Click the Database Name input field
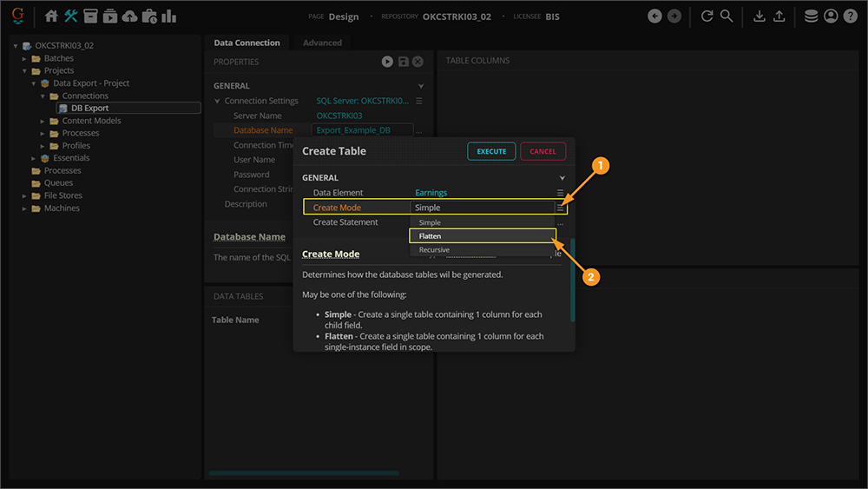This screenshot has height=489, width=868. tap(362, 130)
